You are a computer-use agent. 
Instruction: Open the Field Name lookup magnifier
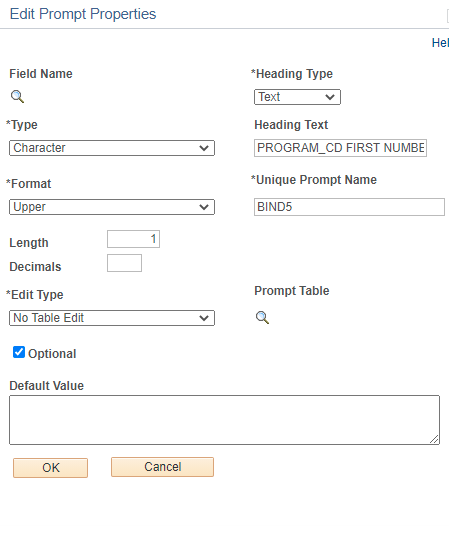point(17,97)
